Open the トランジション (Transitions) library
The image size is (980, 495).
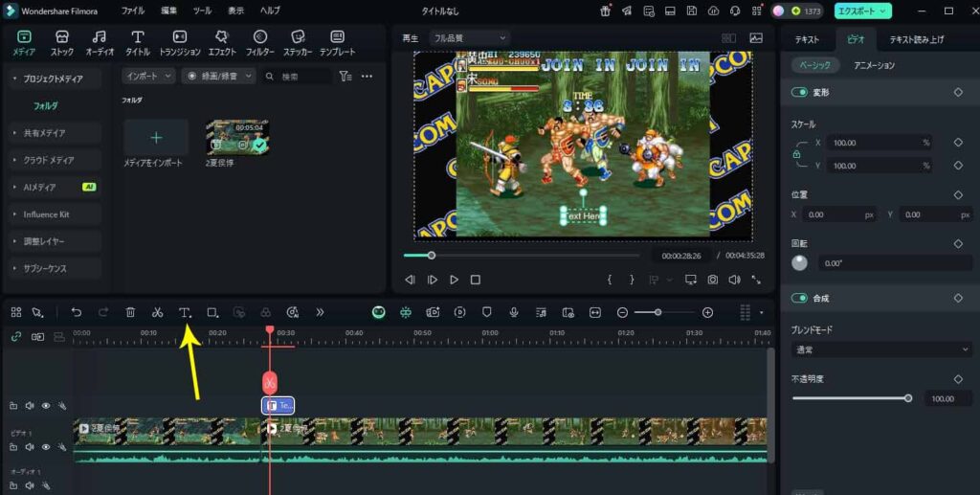180,43
